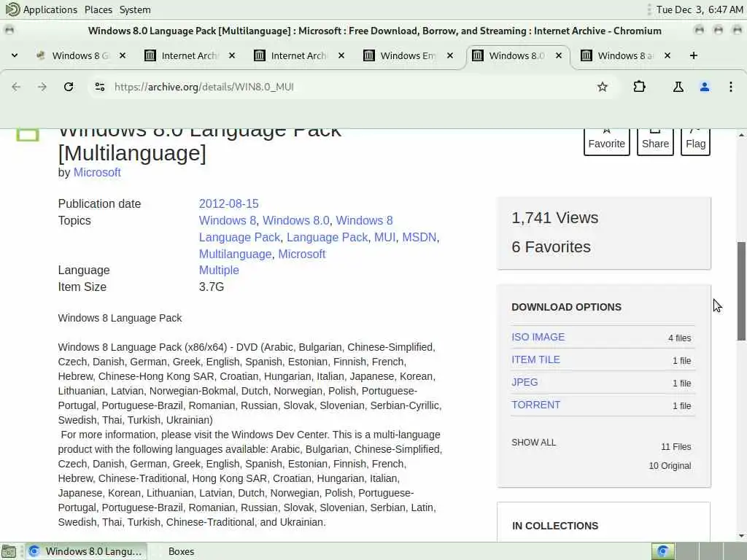
Task: Go back to previous page
Action: 16,87
